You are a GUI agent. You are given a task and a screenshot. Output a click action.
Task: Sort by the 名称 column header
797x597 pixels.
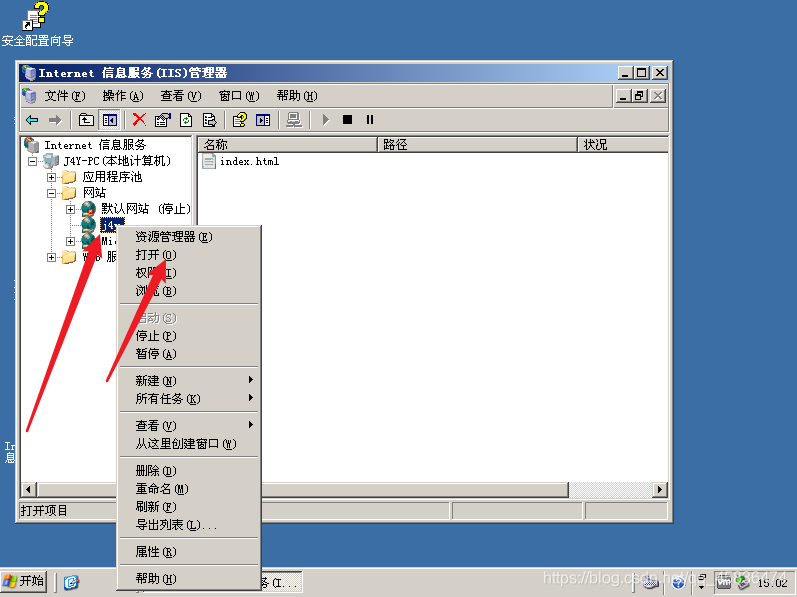click(287, 145)
